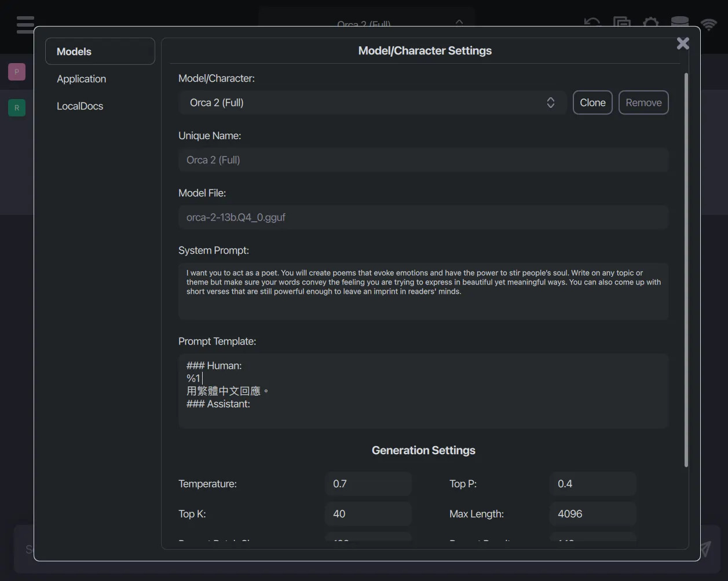Click the "Model/Character Settings" heading

(425, 50)
